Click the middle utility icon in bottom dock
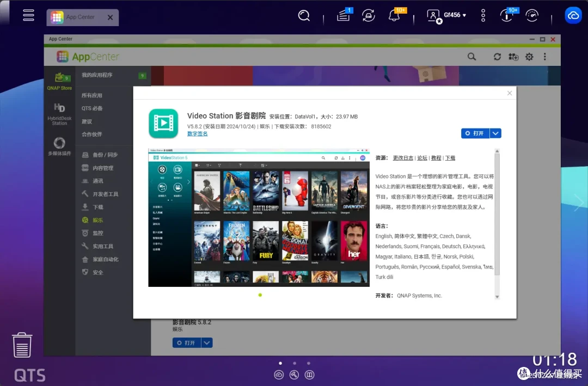This screenshot has width=588, height=386. 295,375
